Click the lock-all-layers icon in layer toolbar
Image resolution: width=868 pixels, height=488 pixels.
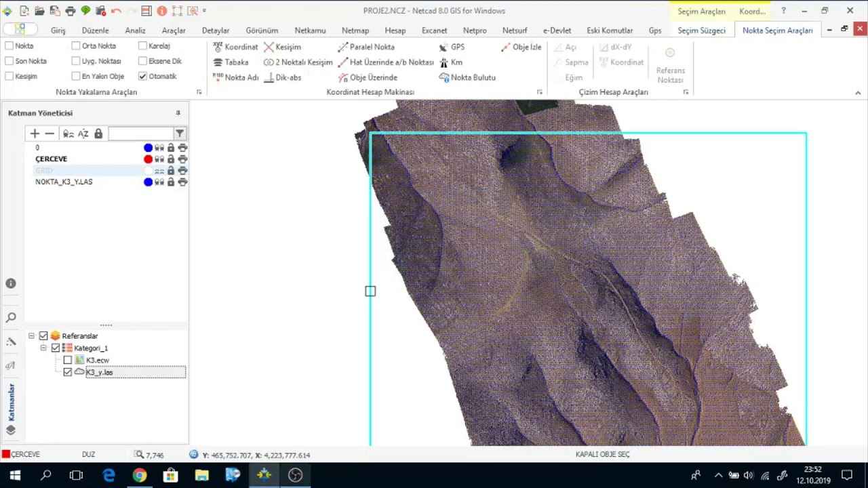point(98,134)
